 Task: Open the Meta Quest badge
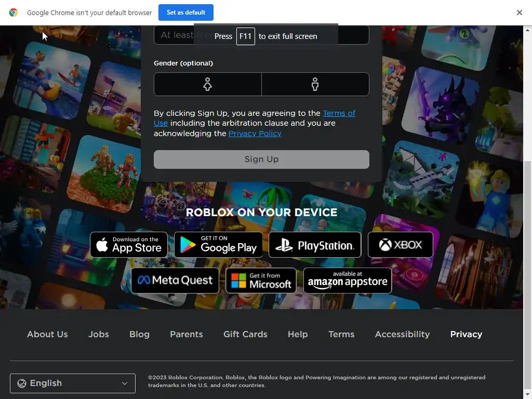(x=175, y=281)
